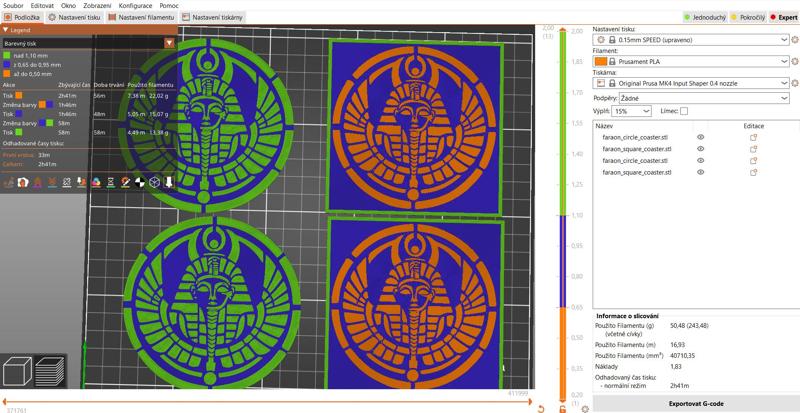Open the layer slider cog settings
This screenshot has width=800, height=413.
click(x=585, y=409)
